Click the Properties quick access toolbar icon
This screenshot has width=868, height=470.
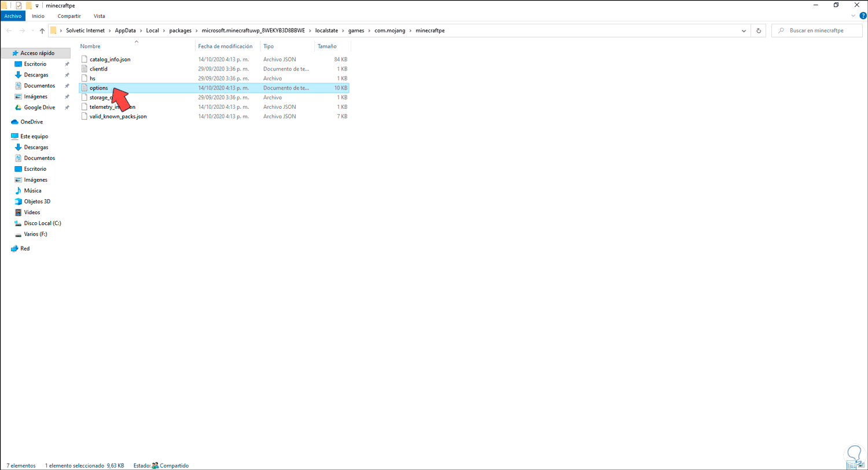pyautogui.click(x=19, y=5)
